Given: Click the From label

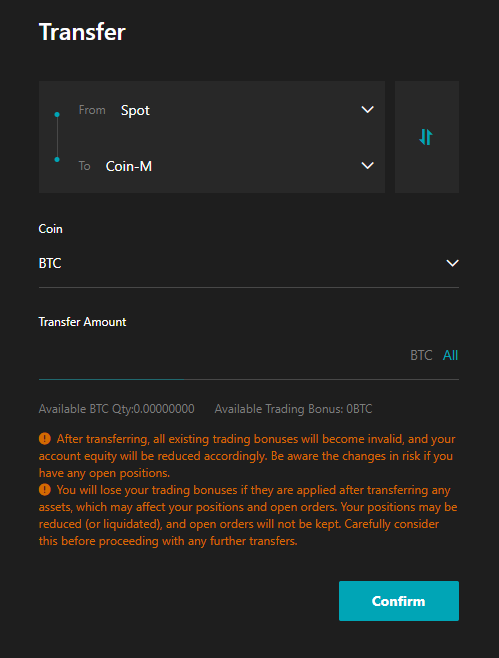Looking at the screenshot, I should [x=92, y=110].
